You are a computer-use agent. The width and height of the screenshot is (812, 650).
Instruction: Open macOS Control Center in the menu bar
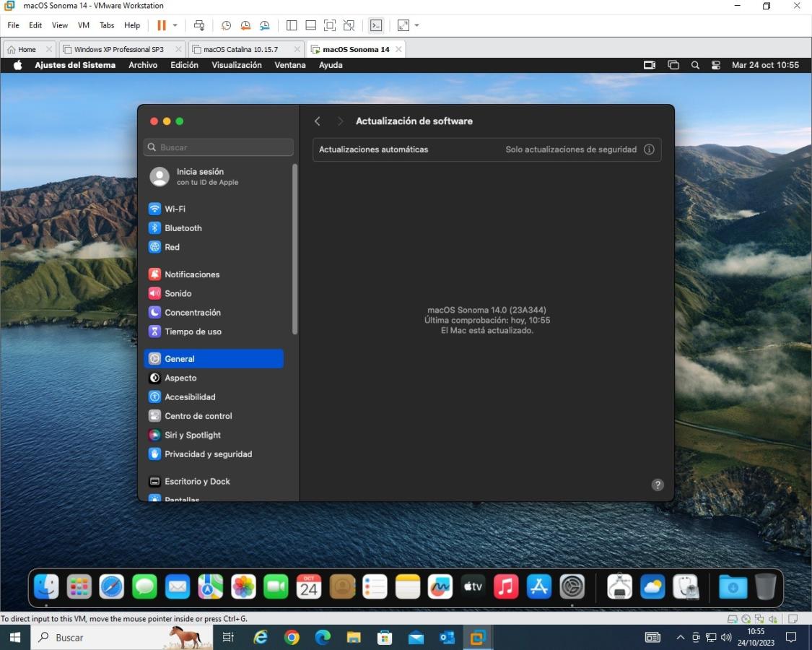(716, 65)
